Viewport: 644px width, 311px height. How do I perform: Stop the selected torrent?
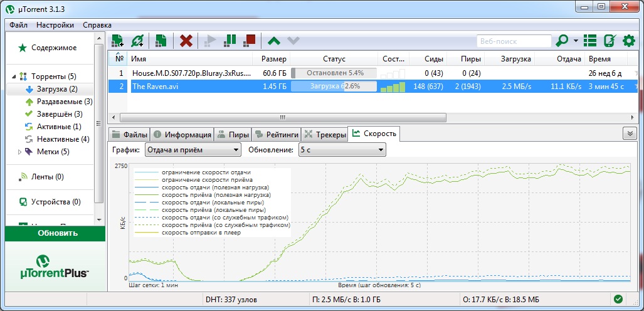[249, 41]
